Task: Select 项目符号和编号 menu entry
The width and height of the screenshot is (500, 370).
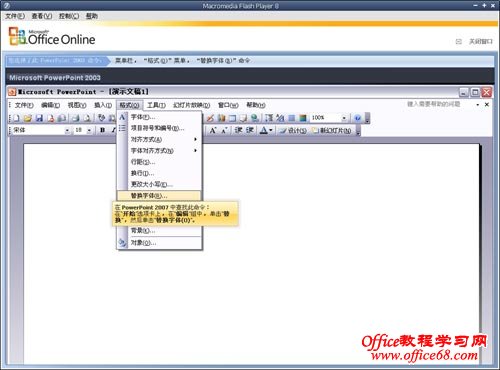Action: click(159, 128)
